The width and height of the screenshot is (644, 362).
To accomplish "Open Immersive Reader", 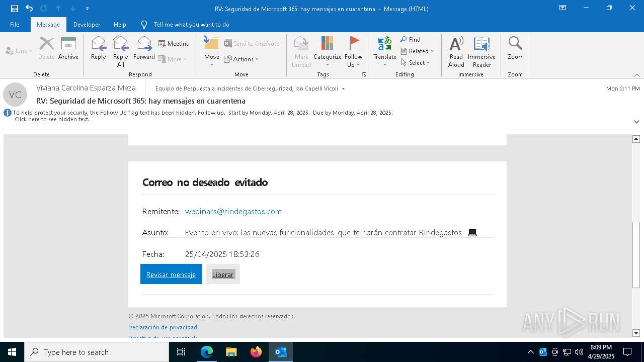I will click(482, 51).
